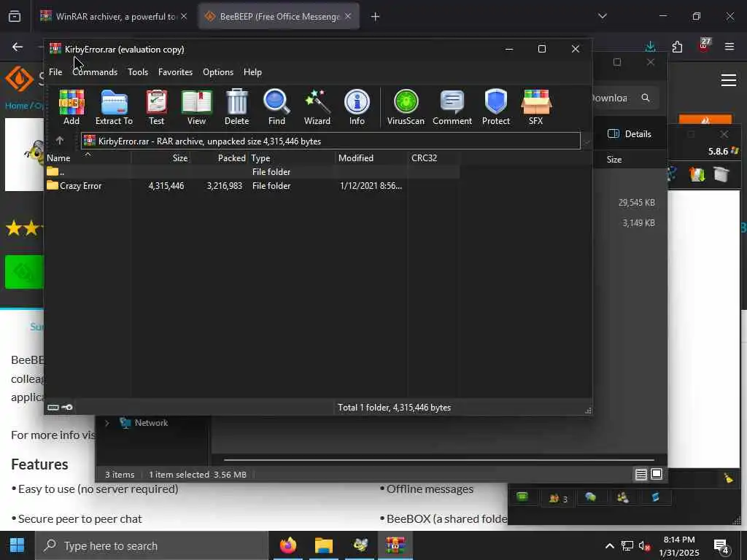The image size is (747, 560).
Task: Open the website hamburger menu
Action: [729, 80]
